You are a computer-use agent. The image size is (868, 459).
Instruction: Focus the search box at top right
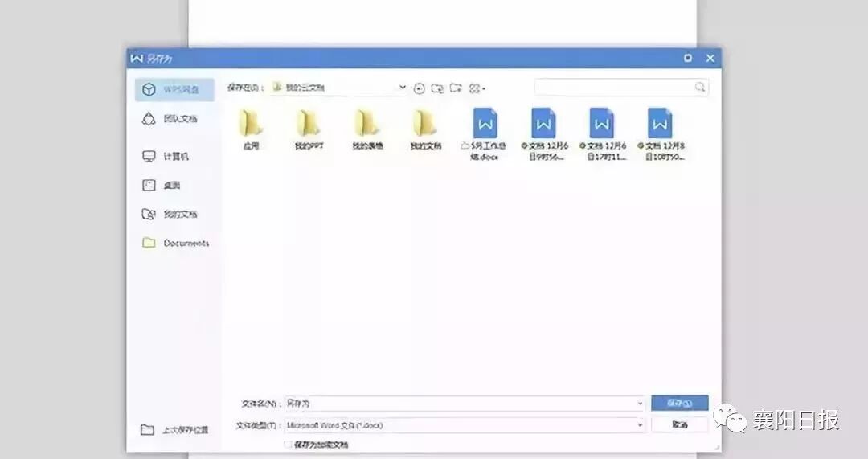pos(621,88)
